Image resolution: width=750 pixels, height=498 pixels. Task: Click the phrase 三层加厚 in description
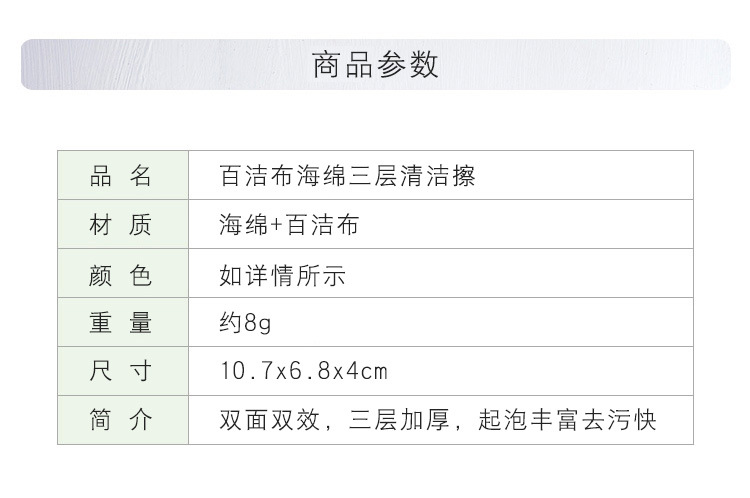pyautogui.click(x=398, y=421)
